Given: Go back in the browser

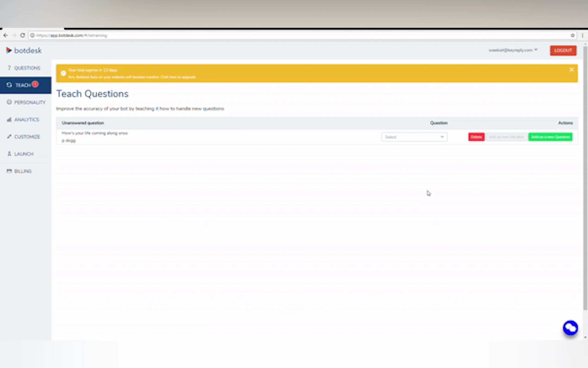Looking at the screenshot, I should pyautogui.click(x=6, y=35).
